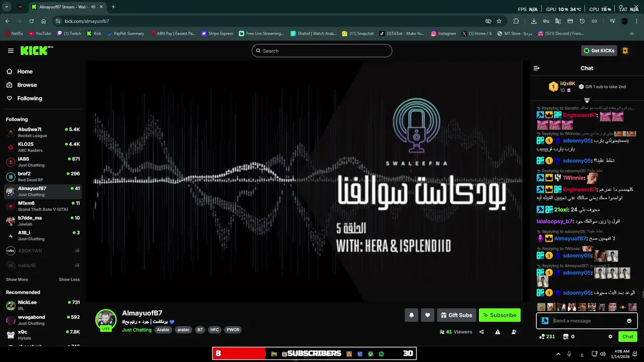Click the translate page icon
Image resolution: width=644 pixels, height=362 pixels.
tap(558, 21)
